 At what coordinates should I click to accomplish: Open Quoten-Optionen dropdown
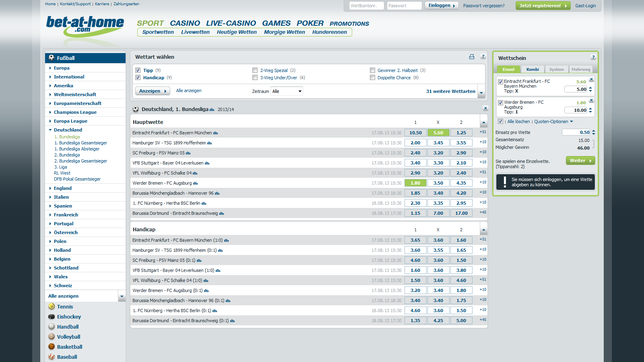(553, 121)
